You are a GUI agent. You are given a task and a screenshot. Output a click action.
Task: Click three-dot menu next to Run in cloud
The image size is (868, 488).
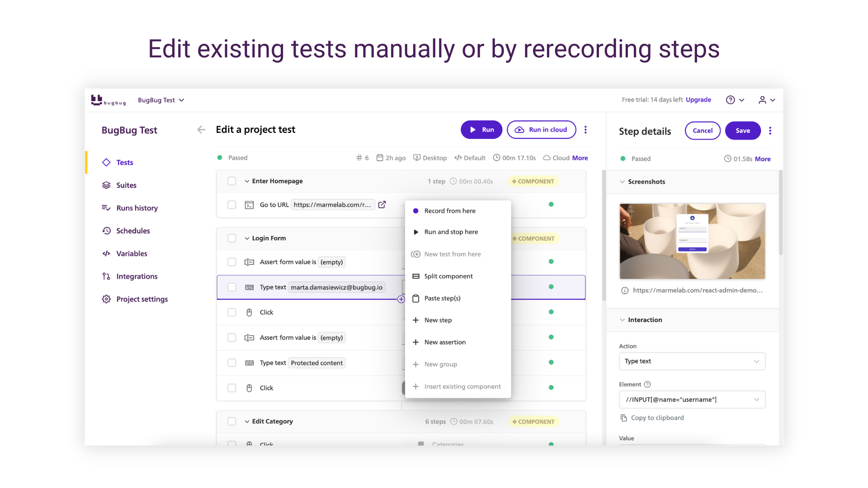(x=585, y=130)
